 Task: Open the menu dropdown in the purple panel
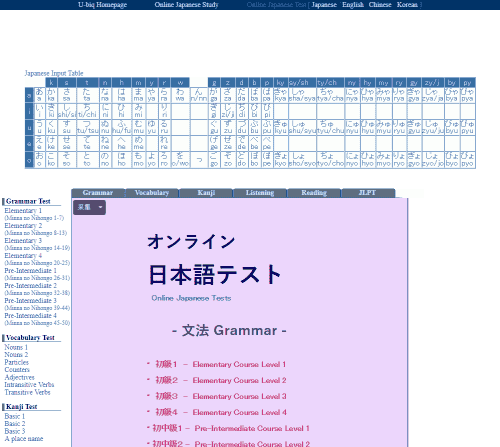pos(89,207)
